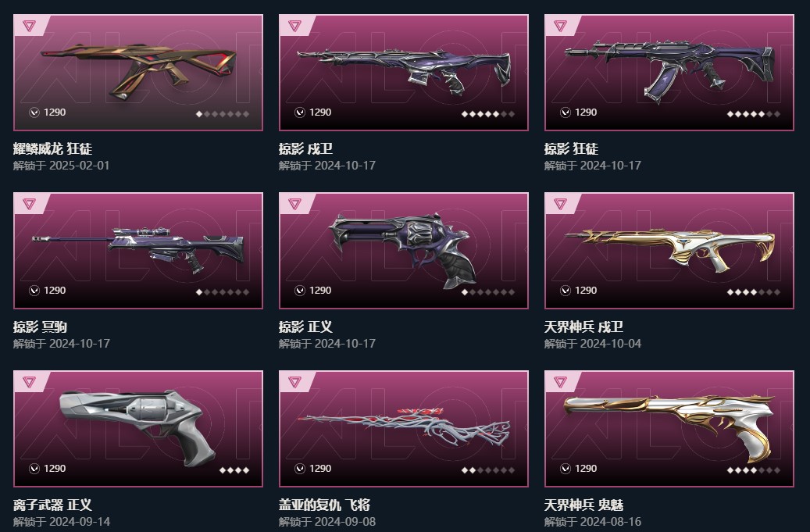Click the VP currency icon on 盖亚的复仇 飞将 card
Viewport: 810px width, 532px height.
point(300,469)
